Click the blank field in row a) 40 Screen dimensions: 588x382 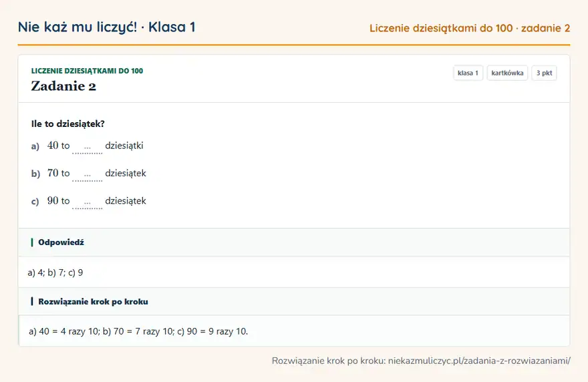[x=88, y=148]
